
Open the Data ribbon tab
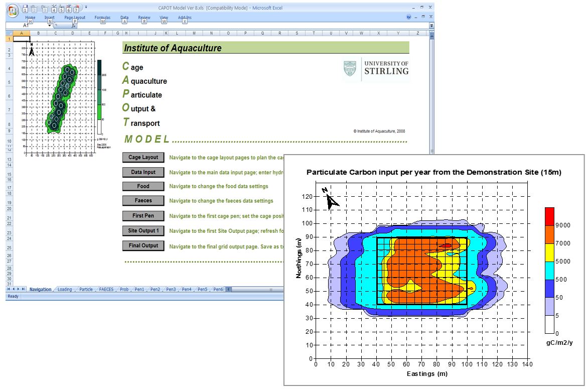(x=124, y=18)
